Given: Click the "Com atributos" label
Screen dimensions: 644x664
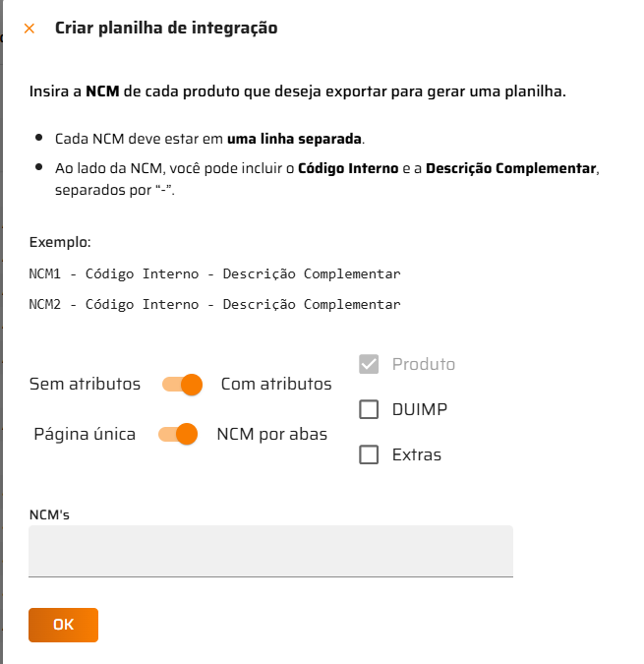Looking at the screenshot, I should coord(276,384).
